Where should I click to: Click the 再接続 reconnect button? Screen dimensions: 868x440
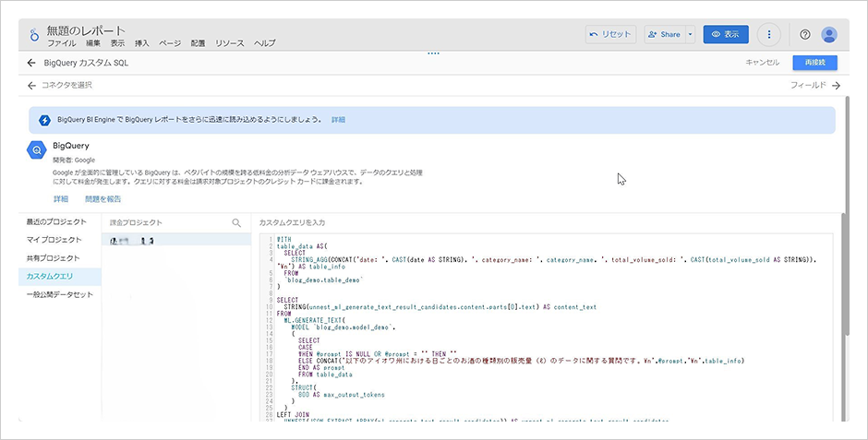pyautogui.click(x=814, y=63)
